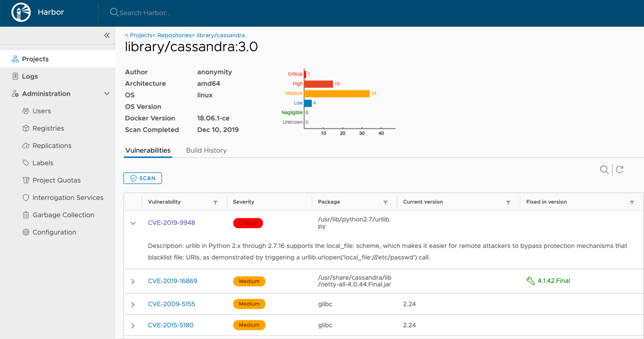Click the Labels tag icon

click(x=26, y=163)
